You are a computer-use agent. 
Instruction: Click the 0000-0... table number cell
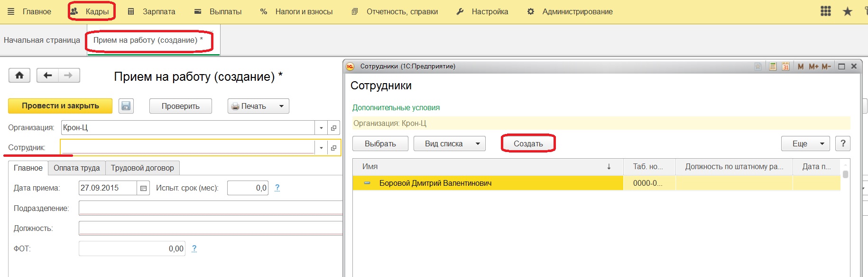tap(649, 183)
